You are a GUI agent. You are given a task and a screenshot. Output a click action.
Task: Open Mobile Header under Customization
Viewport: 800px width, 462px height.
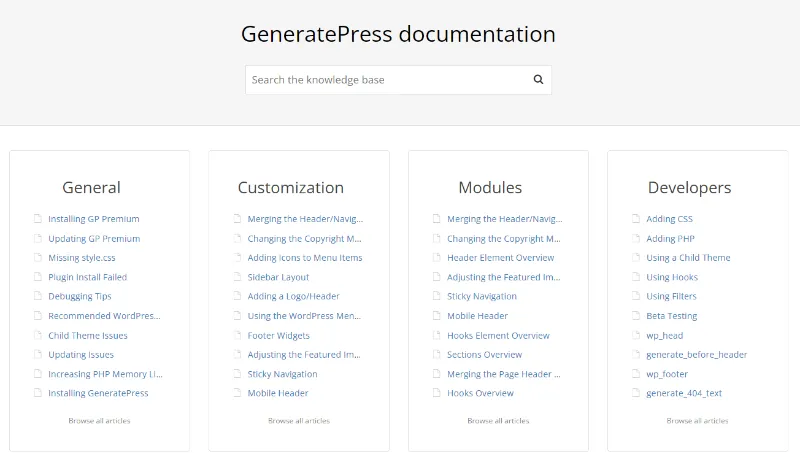click(278, 393)
